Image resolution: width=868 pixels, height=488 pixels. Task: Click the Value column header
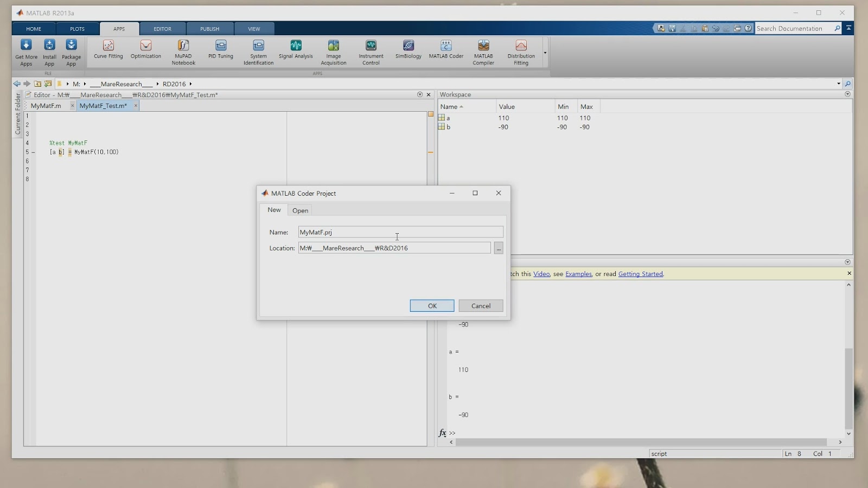coord(525,106)
